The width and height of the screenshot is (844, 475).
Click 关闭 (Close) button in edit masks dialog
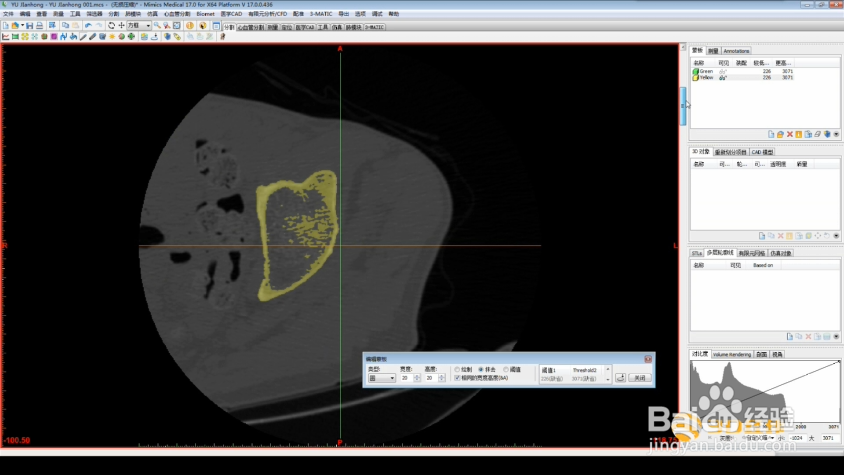(639, 378)
